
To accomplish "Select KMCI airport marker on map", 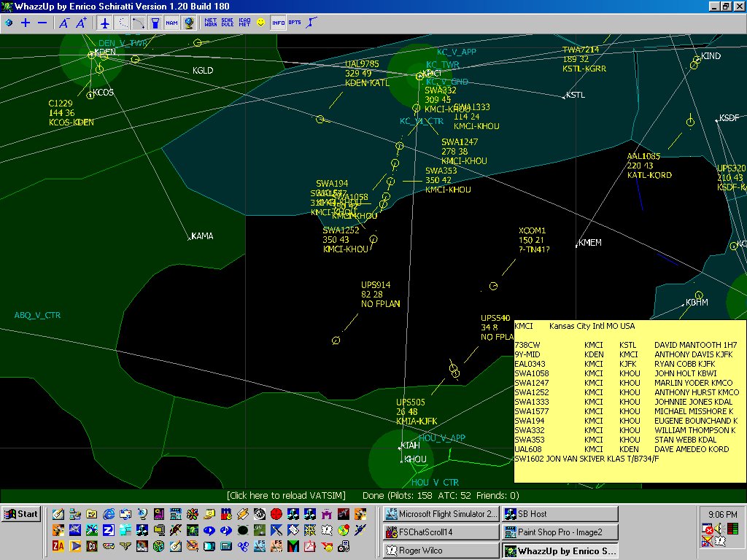I will [419, 76].
